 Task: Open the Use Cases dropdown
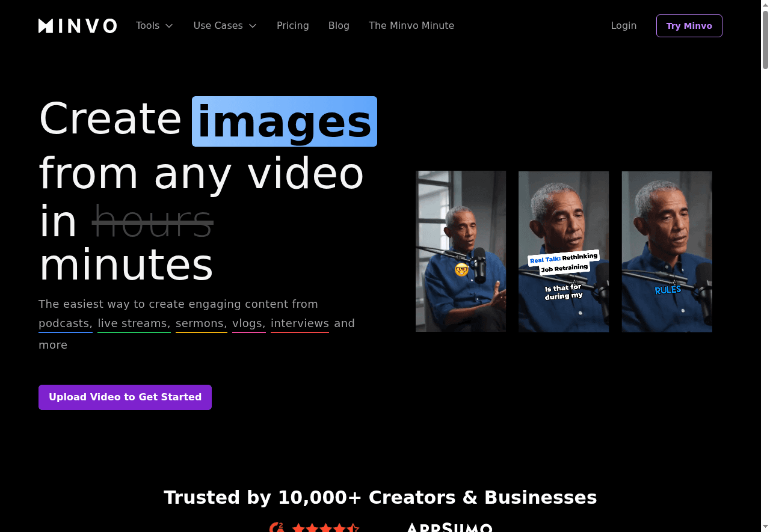tap(225, 26)
